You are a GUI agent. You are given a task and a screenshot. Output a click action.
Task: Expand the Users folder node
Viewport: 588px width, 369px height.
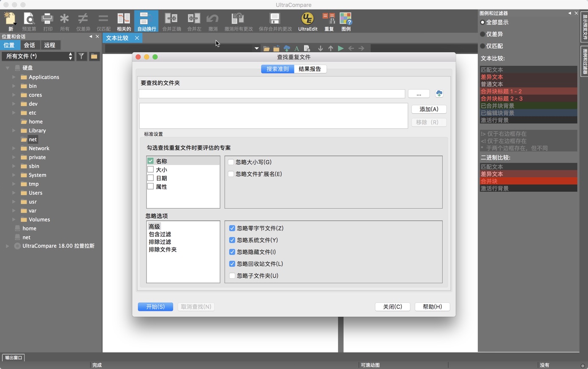click(14, 193)
